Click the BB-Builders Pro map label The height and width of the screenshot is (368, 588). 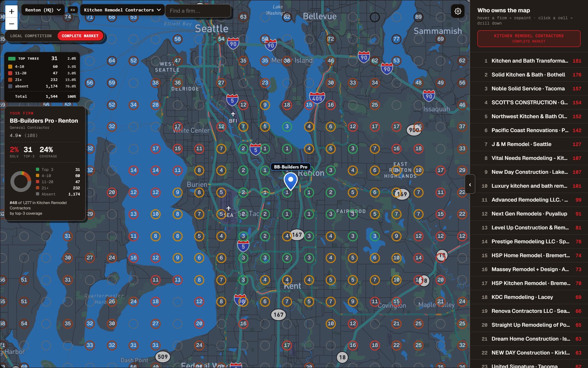tap(291, 167)
